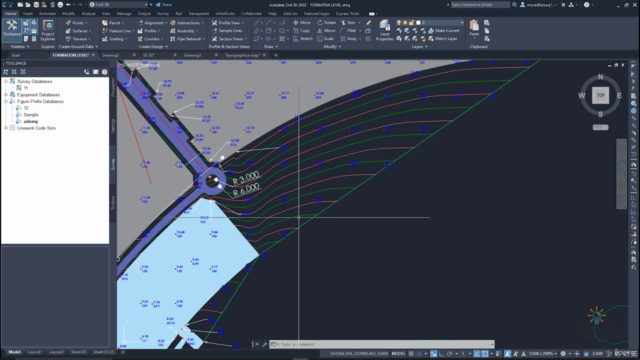Open Layer Properties manager
The width and height of the screenshot is (640, 360).
(384, 30)
